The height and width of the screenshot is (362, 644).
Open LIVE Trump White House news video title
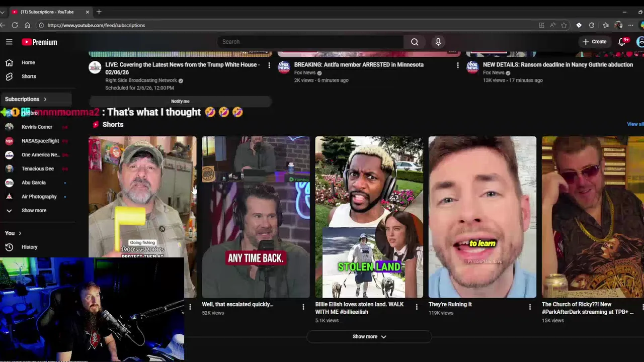183,68
